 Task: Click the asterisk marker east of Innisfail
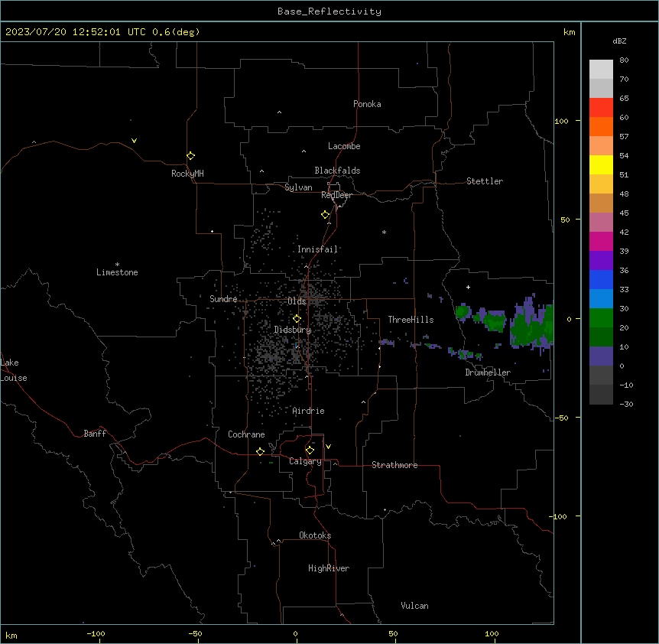click(384, 232)
